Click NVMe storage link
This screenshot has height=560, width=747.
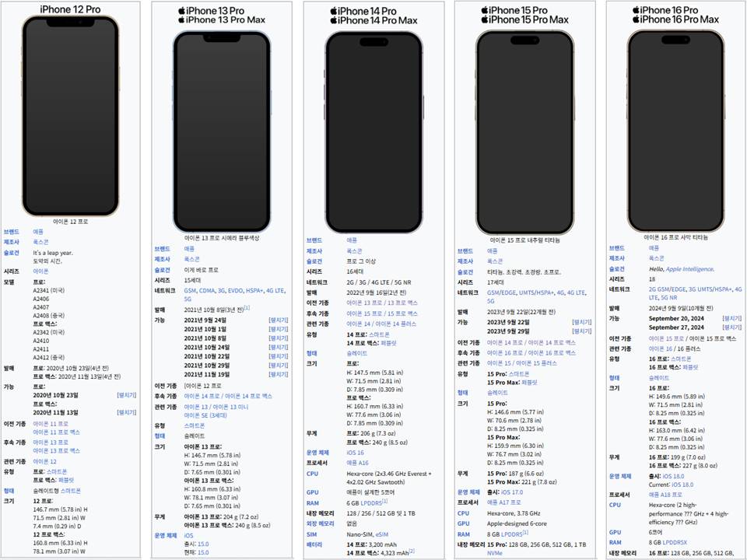(x=495, y=553)
